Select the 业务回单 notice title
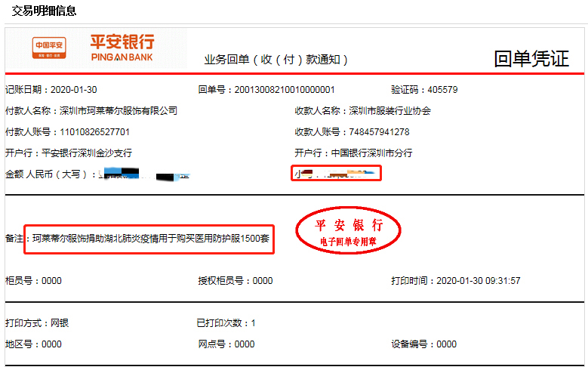The height and width of the screenshot is (367, 588). point(276,60)
